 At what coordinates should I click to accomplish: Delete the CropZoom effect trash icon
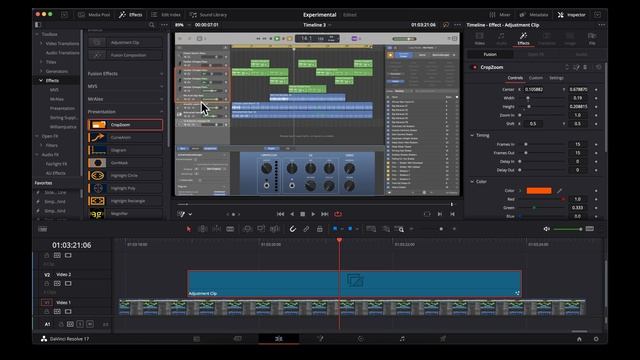[585, 67]
